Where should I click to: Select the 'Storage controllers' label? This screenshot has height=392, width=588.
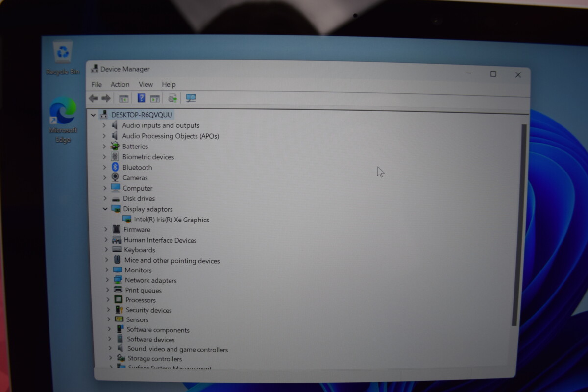[155, 358]
